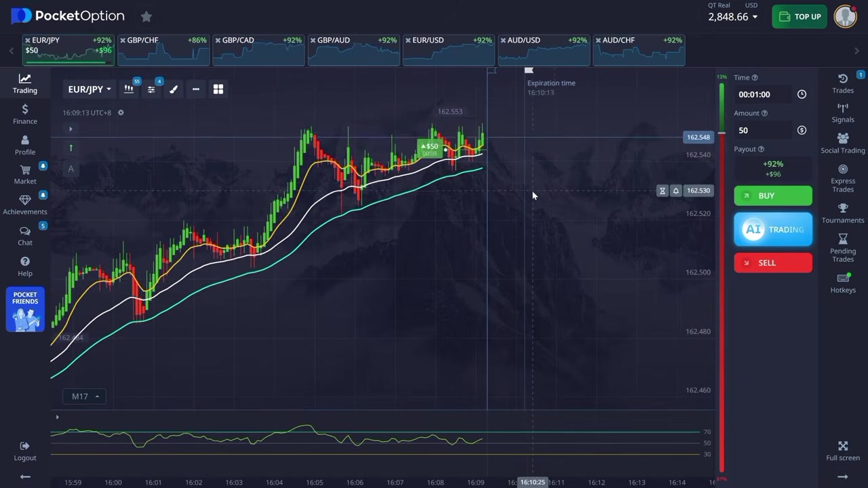Open the Chat panel
The width and height of the screenshot is (868, 488).
pyautogui.click(x=24, y=235)
